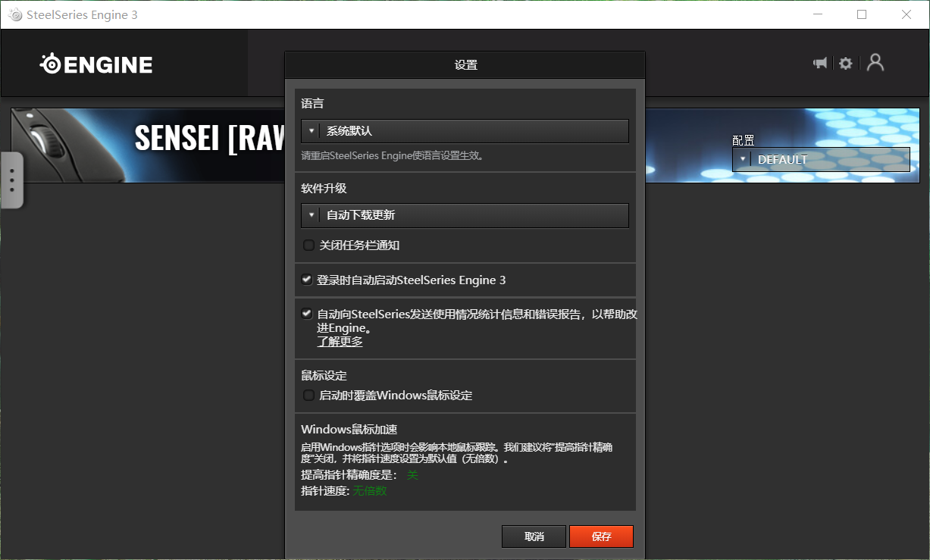This screenshot has height=560, width=930.
Task: Click the green 无倍数 pointer speed text
Action: pos(370,491)
